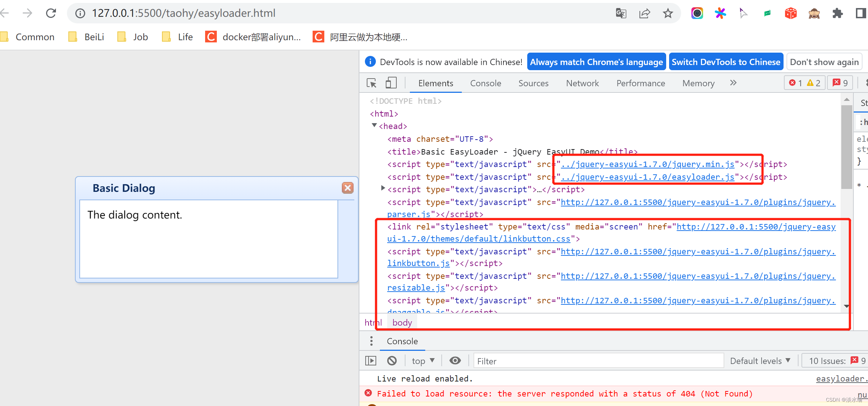Open the linkbutton.css href link
The height and width of the screenshot is (406, 868).
(611, 233)
